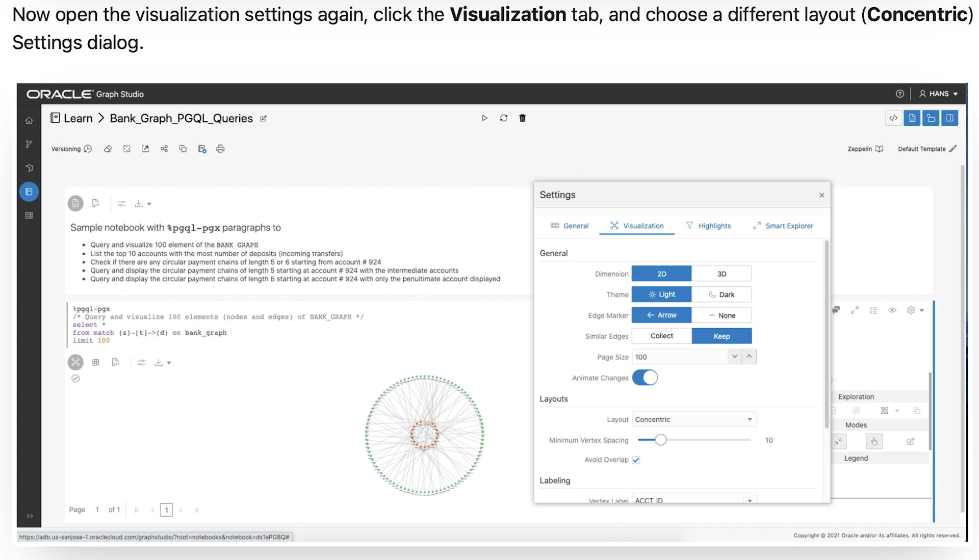Turn off Animate Changes

coord(646,378)
